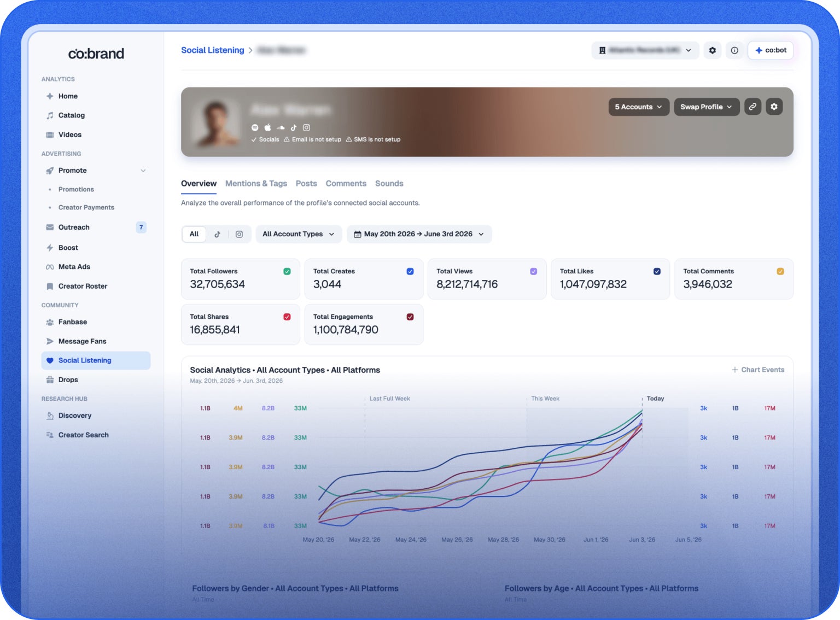Open Promotions submenu item
Screen dimensions: 840x620
pos(76,189)
